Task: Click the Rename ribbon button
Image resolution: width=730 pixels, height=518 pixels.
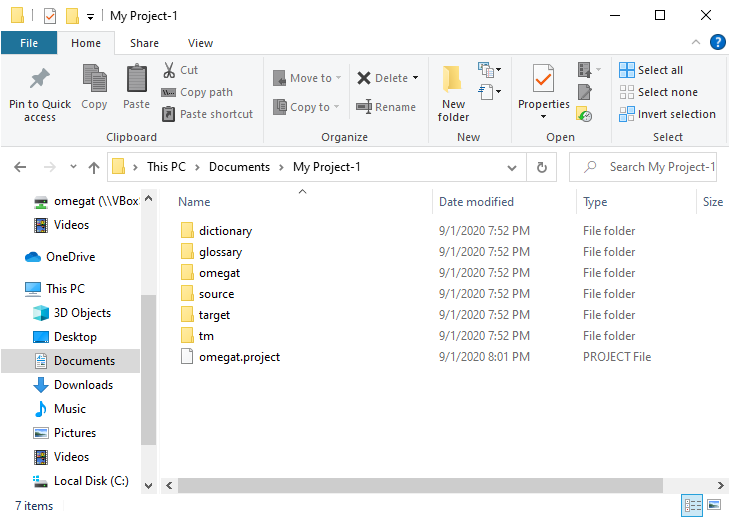Action: [x=386, y=107]
